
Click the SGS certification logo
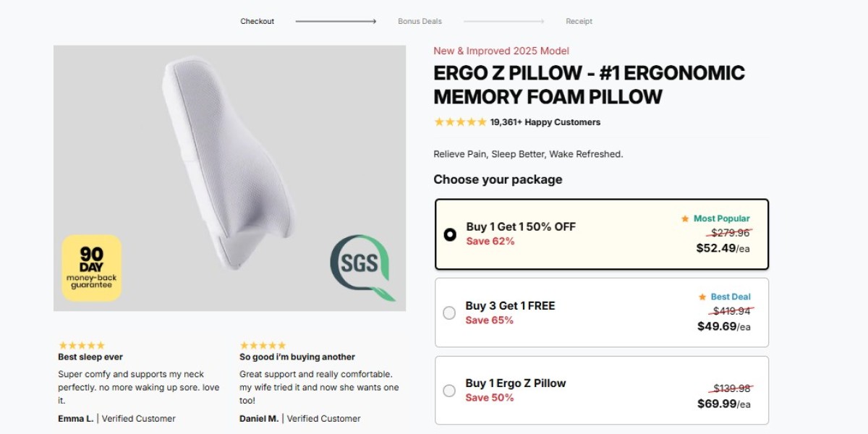[x=362, y=267]
